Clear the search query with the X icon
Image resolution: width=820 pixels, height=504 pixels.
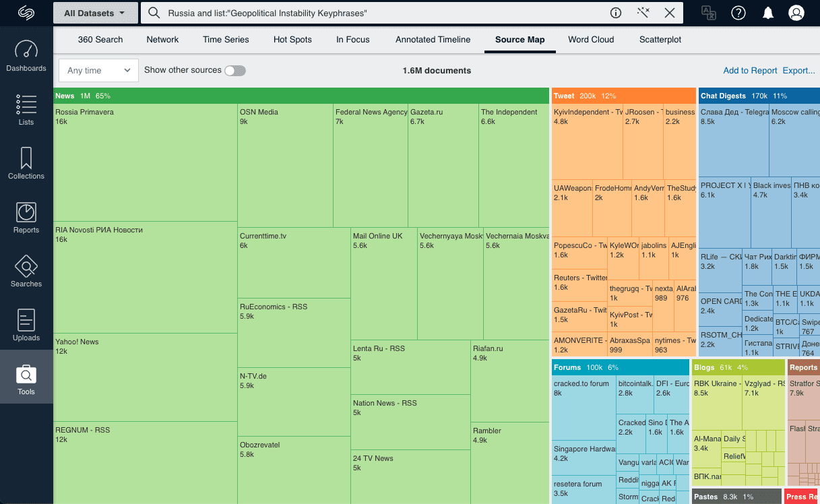pos(670,13)
